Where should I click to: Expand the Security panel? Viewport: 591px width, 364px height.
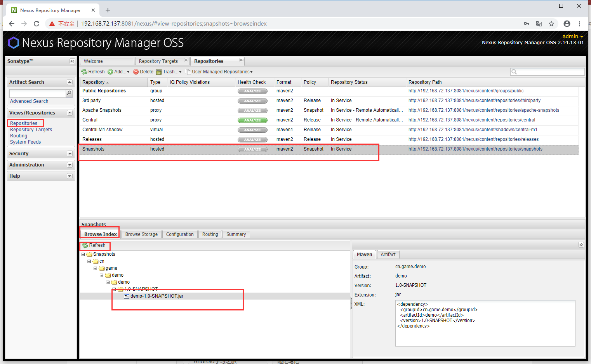(x=70, y=154)
